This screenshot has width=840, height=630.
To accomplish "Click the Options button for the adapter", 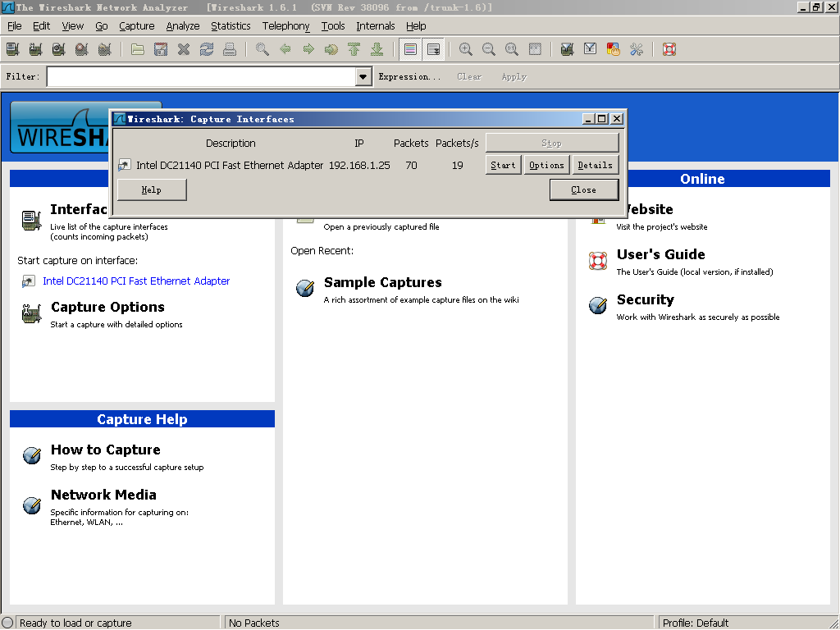I will click(546, 165).
